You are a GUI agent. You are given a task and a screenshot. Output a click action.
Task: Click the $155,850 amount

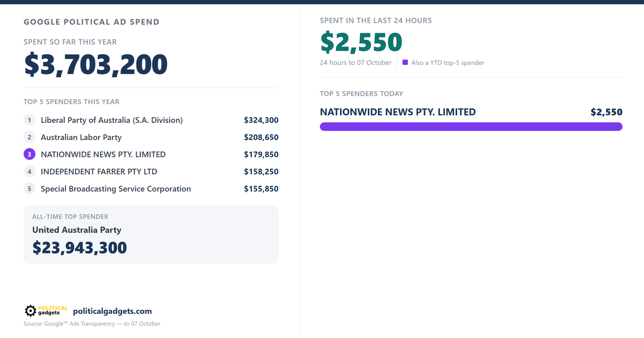point(261,189)
